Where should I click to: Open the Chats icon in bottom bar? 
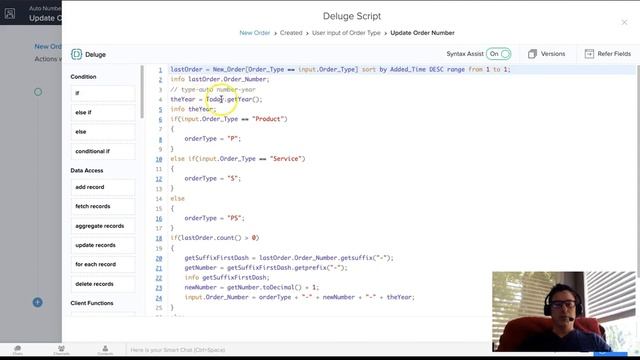18,349
